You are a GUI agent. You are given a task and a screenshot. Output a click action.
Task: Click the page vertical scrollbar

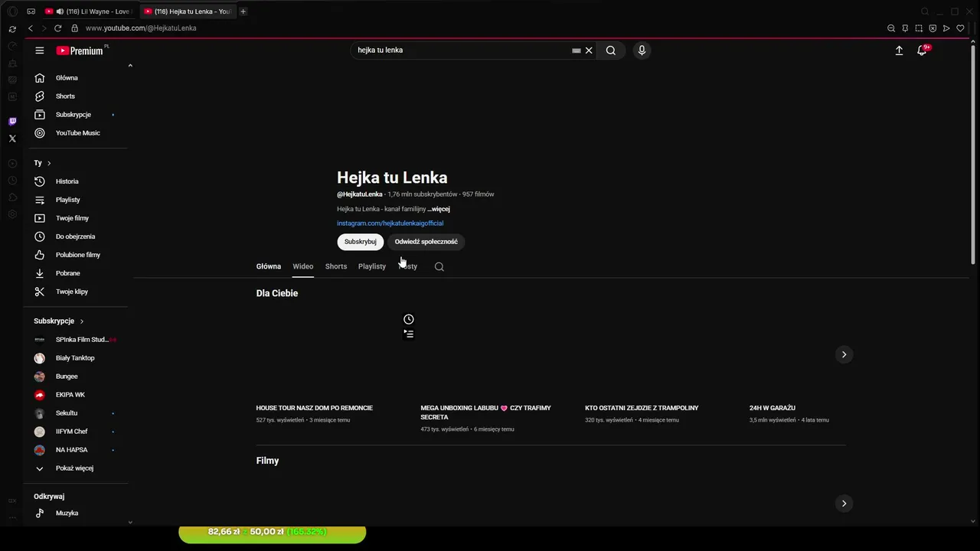[973, 153]
